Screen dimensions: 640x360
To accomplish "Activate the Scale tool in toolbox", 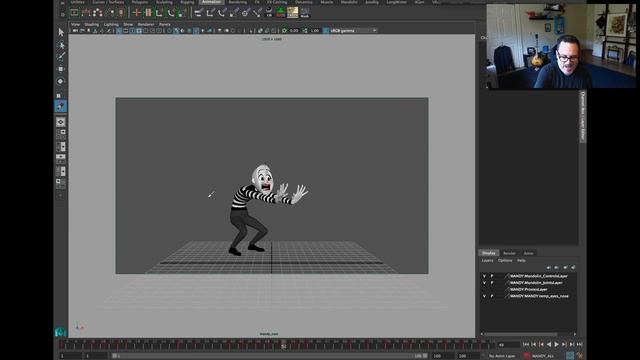I will [59, 95].
